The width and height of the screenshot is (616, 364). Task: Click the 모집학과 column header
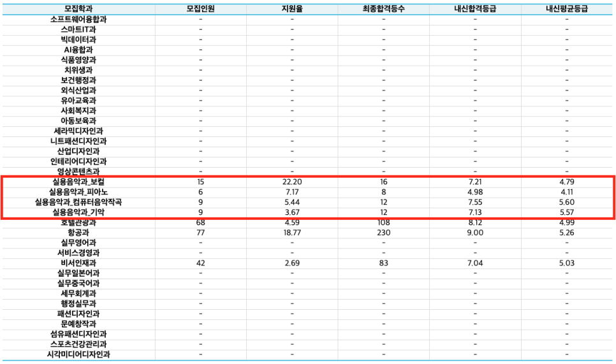tap(78, 9)
